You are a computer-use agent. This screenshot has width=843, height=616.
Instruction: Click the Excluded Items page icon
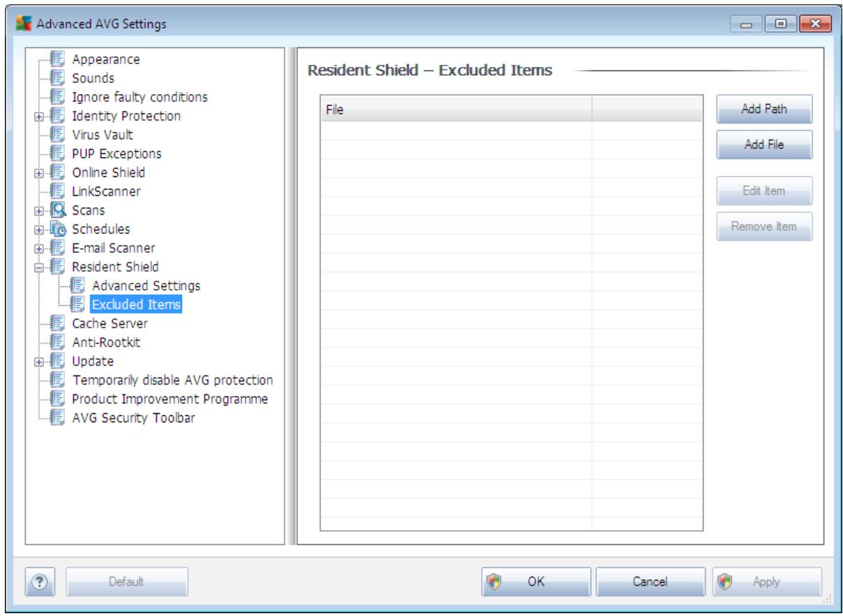pos(78,304)
